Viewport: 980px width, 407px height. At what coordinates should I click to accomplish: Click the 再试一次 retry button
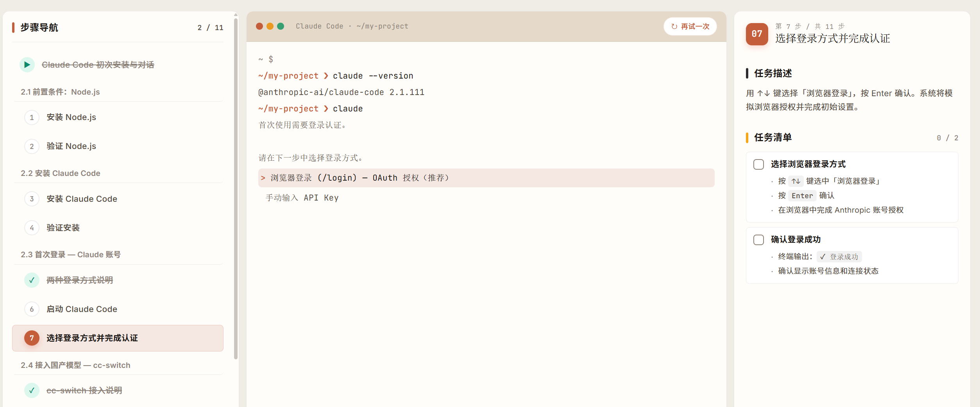[690, 26]
